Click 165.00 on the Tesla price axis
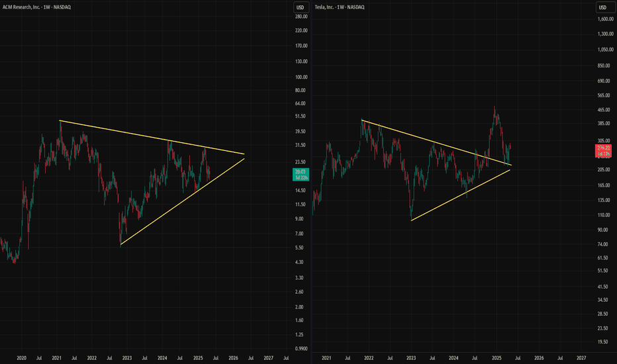 tap(604, 185)
